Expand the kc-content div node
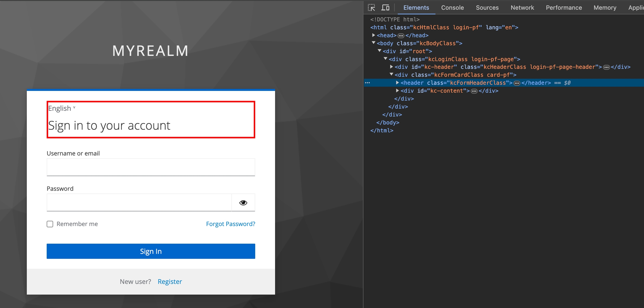 (397, 91)
